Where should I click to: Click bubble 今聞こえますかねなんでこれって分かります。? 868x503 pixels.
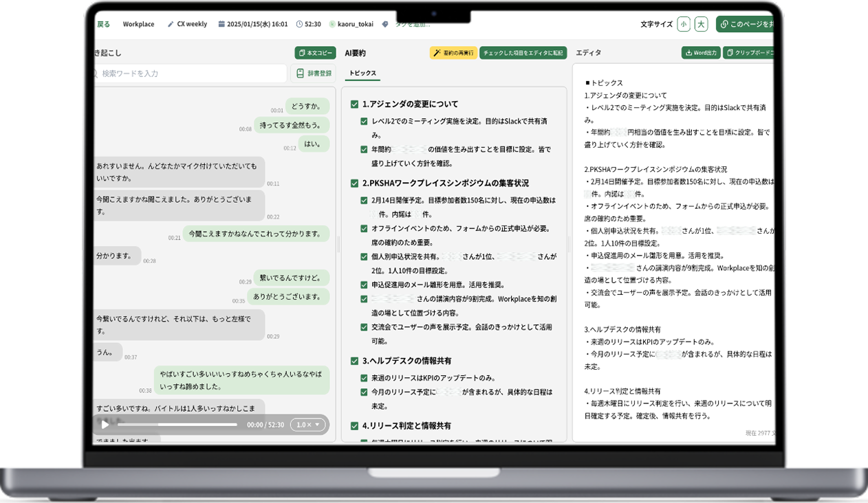point(256,234)
